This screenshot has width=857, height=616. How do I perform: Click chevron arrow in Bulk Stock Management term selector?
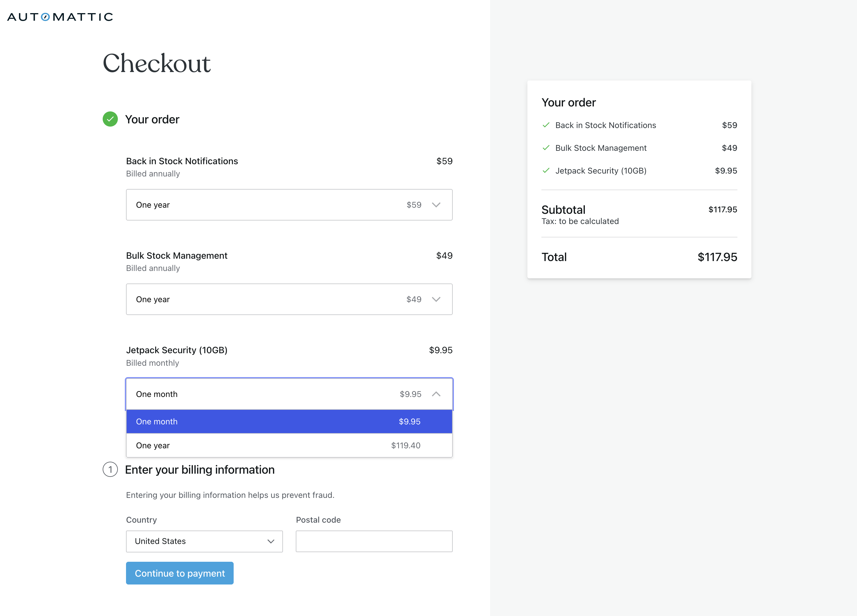pyautogui.click(x=436, y=299)
